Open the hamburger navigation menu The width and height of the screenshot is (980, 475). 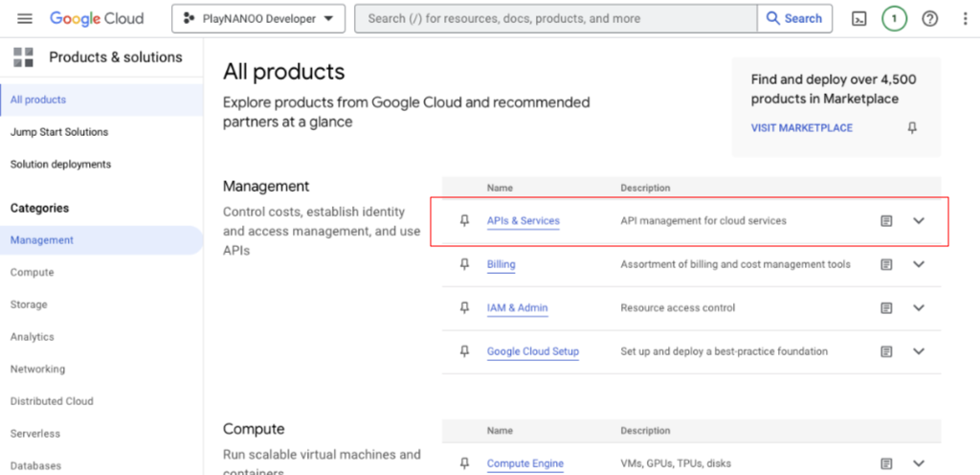[24, 19]
